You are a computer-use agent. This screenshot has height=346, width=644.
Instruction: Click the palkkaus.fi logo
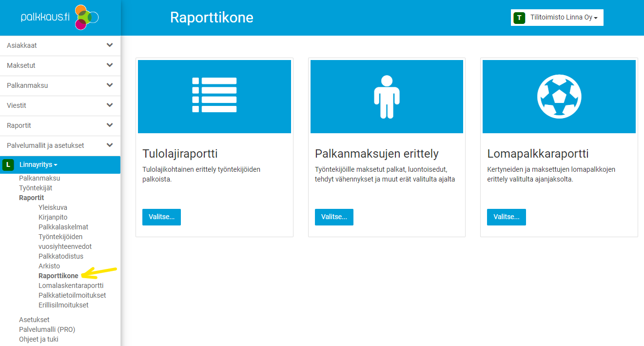[60, 17]
